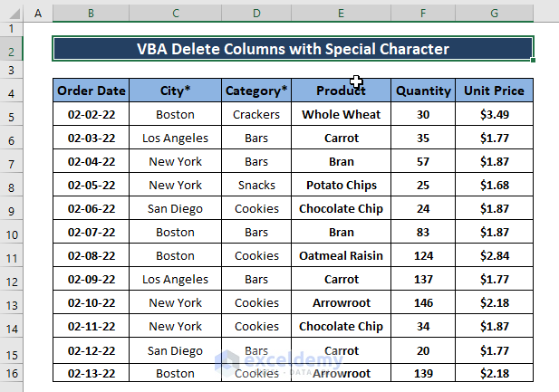Select column E header
The height and width of the screenshot is (392, 559).
click(341, 14)
